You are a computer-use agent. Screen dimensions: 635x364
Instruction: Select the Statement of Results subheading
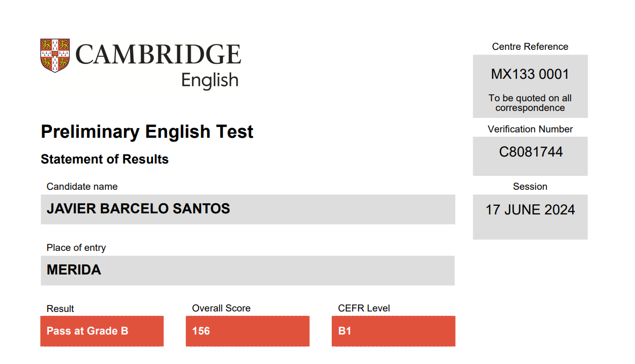click(x=105, y=159)
